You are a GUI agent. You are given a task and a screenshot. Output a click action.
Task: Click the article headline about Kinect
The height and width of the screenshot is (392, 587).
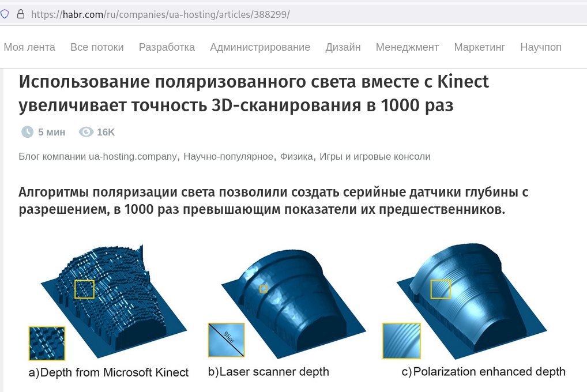tap(254, 93)
